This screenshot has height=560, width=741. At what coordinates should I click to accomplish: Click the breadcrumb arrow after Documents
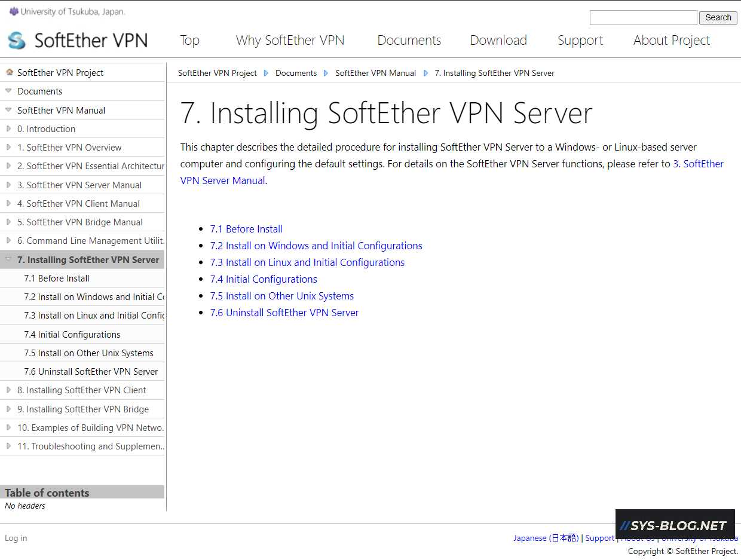tap(326, 72)
